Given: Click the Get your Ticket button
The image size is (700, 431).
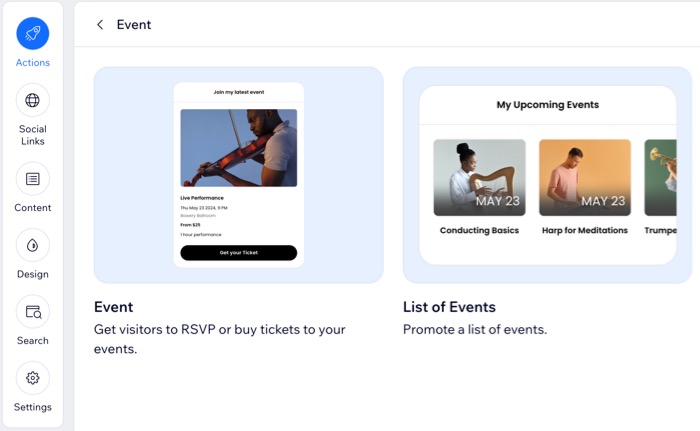Looking at the screenshot, I should tap(239, 253).
